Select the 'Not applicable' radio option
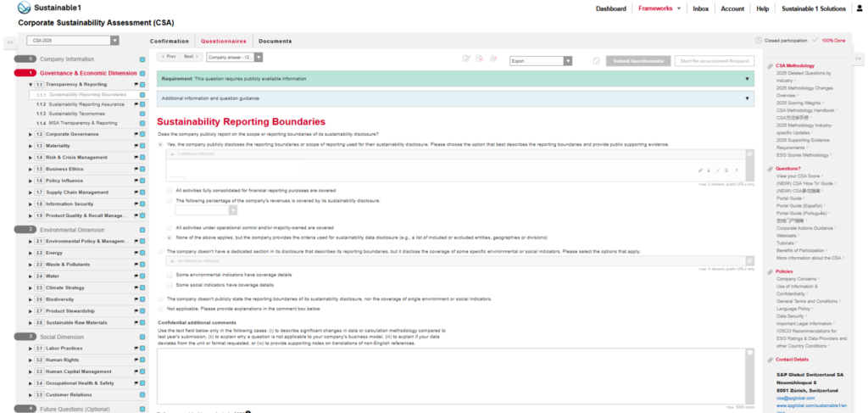 (x=161, y=309)
